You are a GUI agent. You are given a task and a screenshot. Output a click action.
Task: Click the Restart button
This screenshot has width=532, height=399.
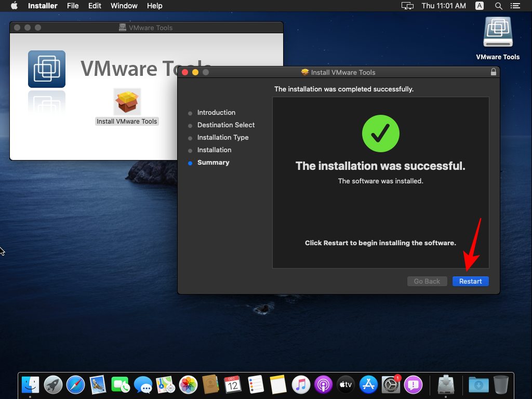click(x=470, y=281)
